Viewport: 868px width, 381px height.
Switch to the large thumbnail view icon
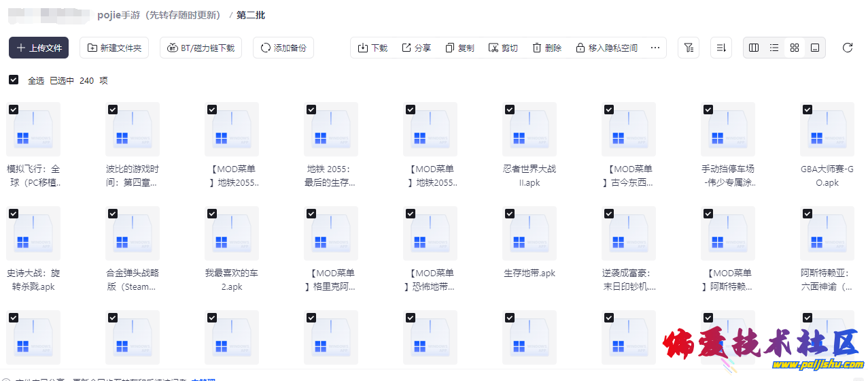point(815,48)
